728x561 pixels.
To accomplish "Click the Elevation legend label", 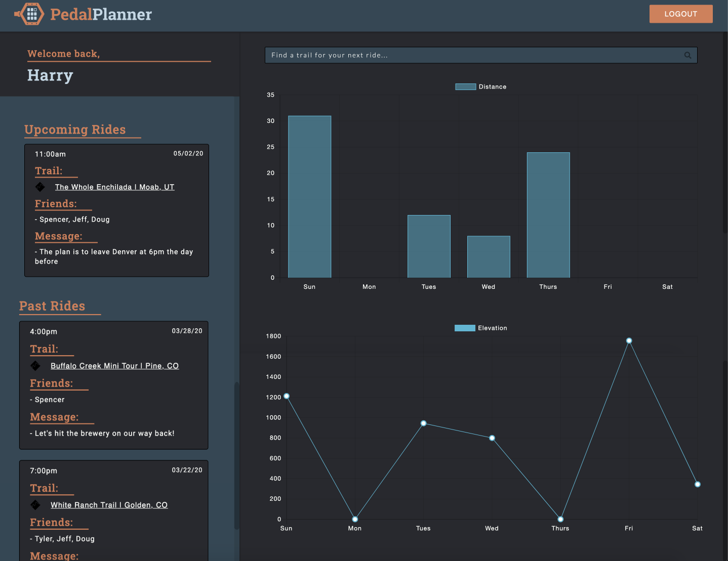I will (x=493, y=328).
